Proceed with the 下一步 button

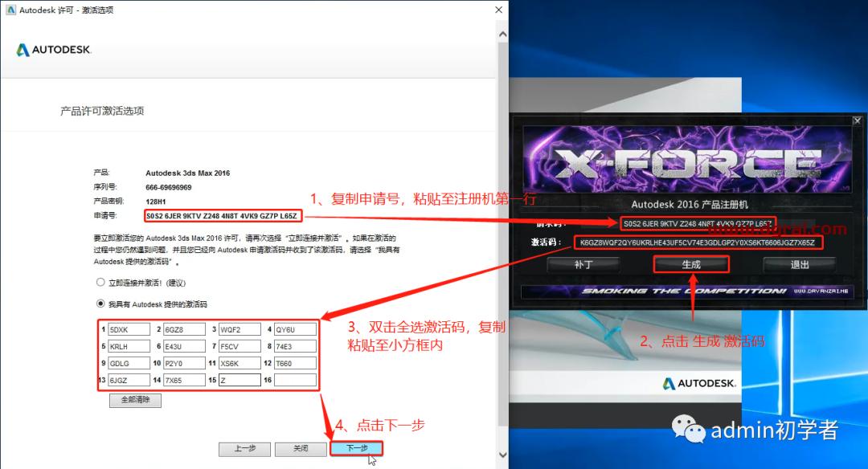pyautogui.click(x=357, y=449)
